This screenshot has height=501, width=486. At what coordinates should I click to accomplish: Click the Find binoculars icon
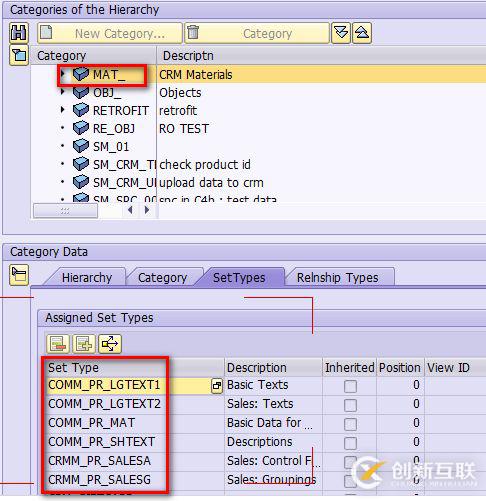tap(19, 33)
